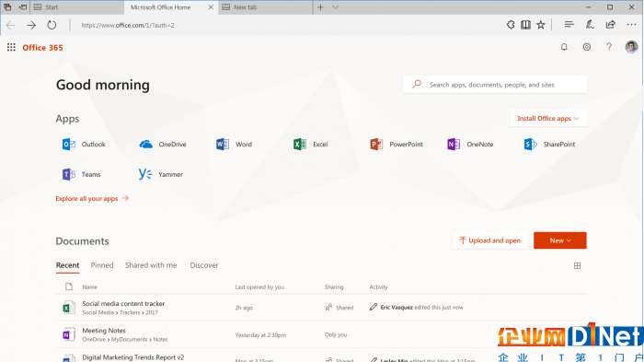This screenshot has width=644, height=362.
Task: Set these tabs aside
Action: [x=23, y=7]
